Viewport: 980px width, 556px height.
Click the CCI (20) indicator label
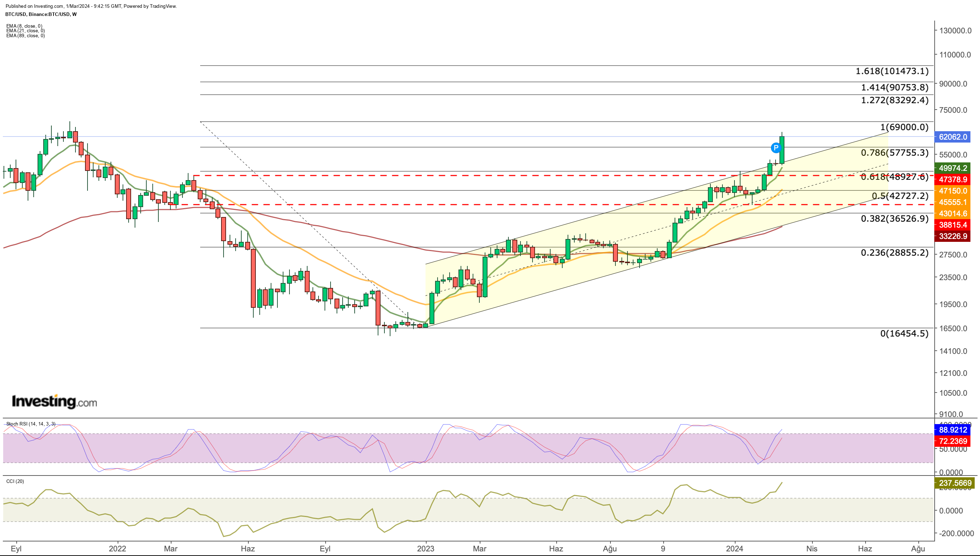[x=15, y=481]
